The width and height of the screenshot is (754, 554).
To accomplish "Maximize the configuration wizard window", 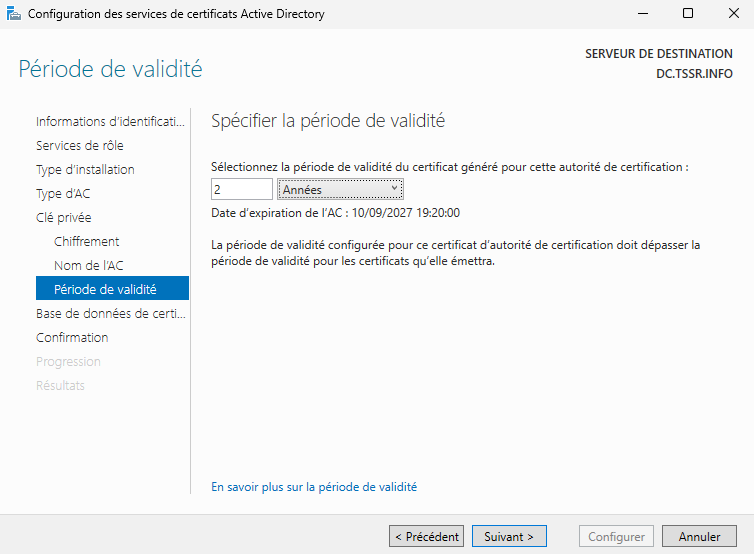I will pyautogui.click(x=688, y=14).
